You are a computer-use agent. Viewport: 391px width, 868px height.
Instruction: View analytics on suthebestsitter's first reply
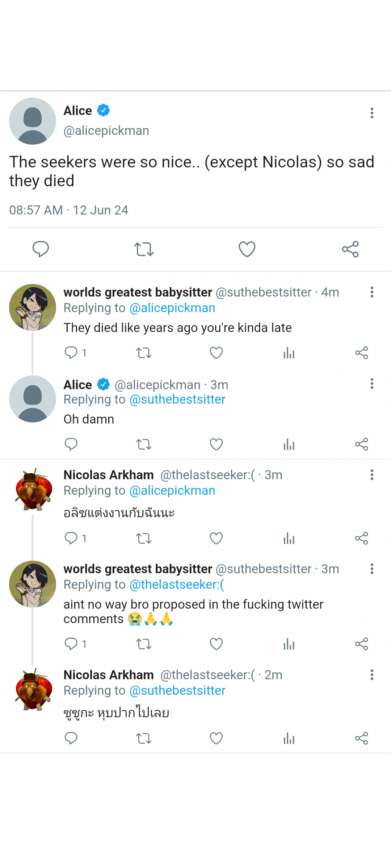pos(289,353)
